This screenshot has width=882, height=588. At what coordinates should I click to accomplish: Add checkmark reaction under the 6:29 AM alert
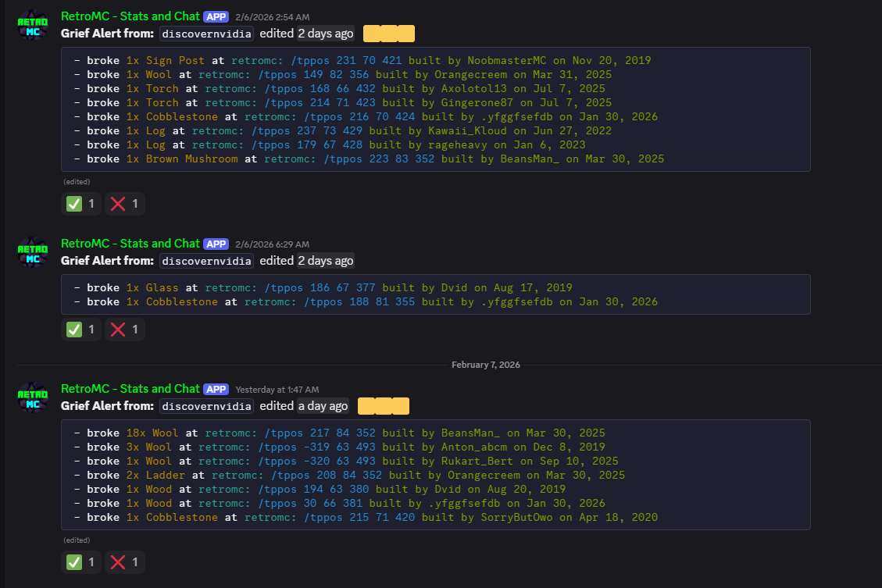click(81, 330)
